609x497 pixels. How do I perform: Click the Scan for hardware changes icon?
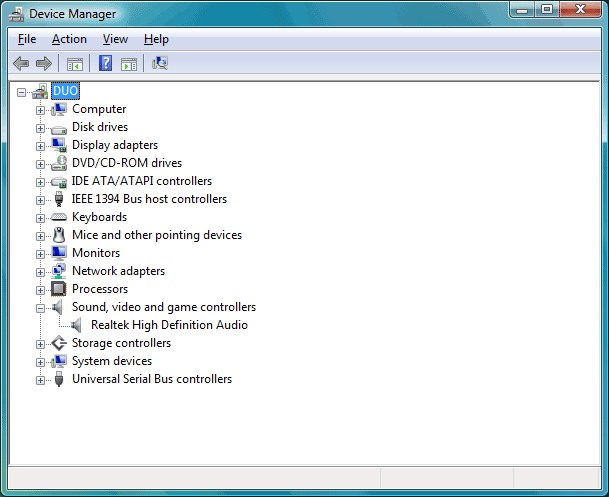(x=160, y=64)
